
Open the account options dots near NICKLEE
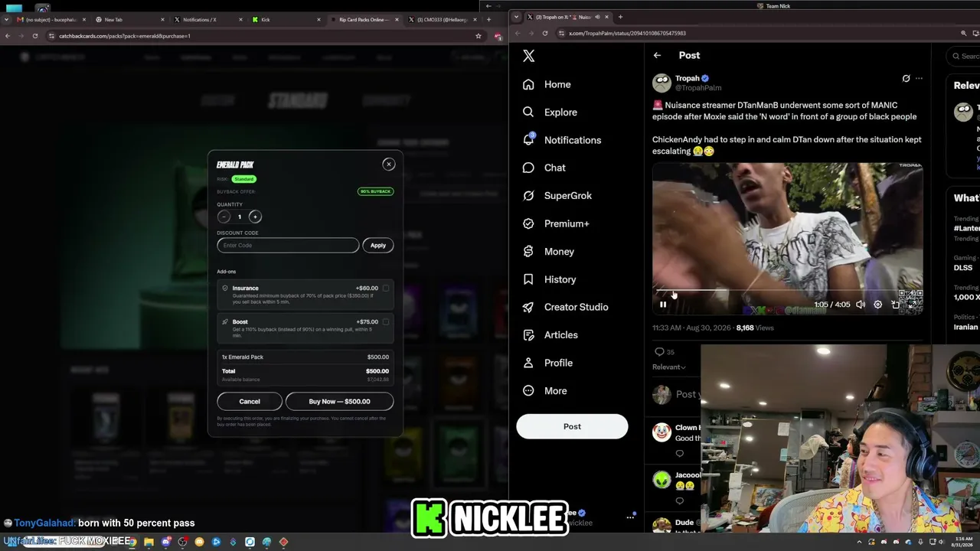631,517
